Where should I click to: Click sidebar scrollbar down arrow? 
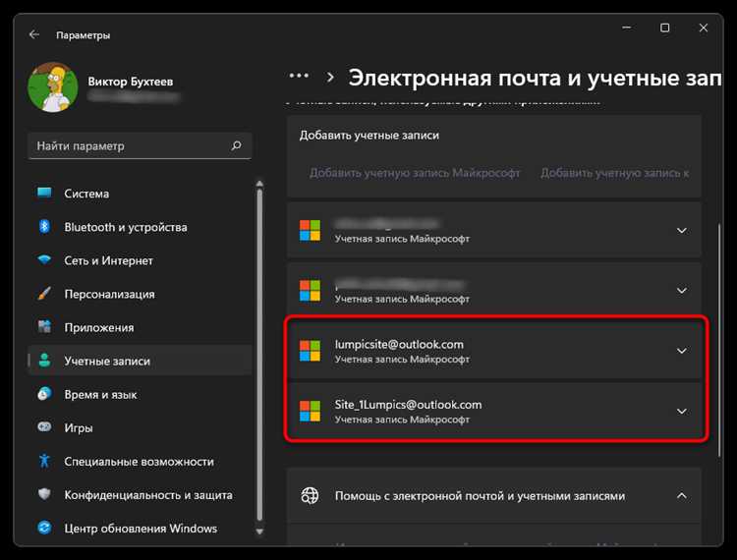pos(259,532)
